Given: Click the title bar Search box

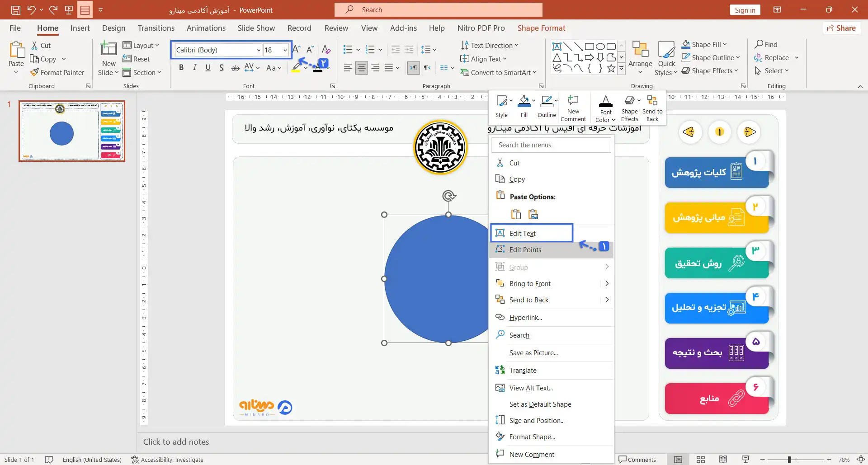Looking at the screenshot, I should click(x=439, y=9).
